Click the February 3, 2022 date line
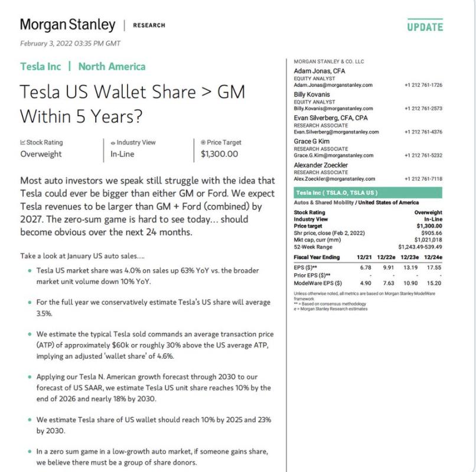 coord(70,44)
